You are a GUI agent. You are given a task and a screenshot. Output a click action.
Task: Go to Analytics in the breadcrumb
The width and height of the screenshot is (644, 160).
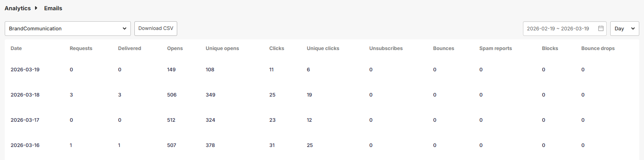[18, 8]
